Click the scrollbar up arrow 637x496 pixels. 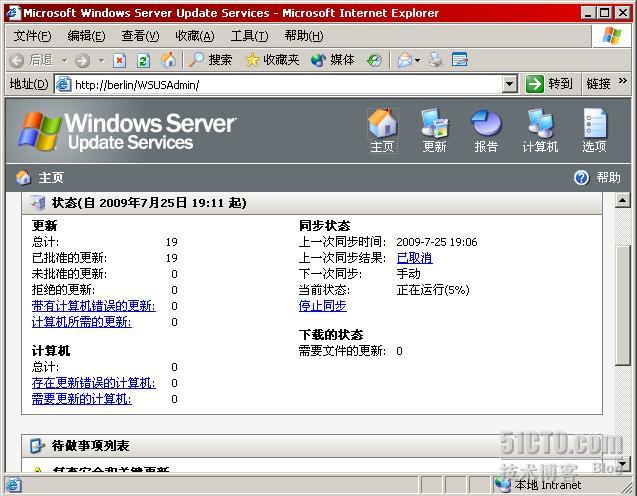click(x=622, y=200)
